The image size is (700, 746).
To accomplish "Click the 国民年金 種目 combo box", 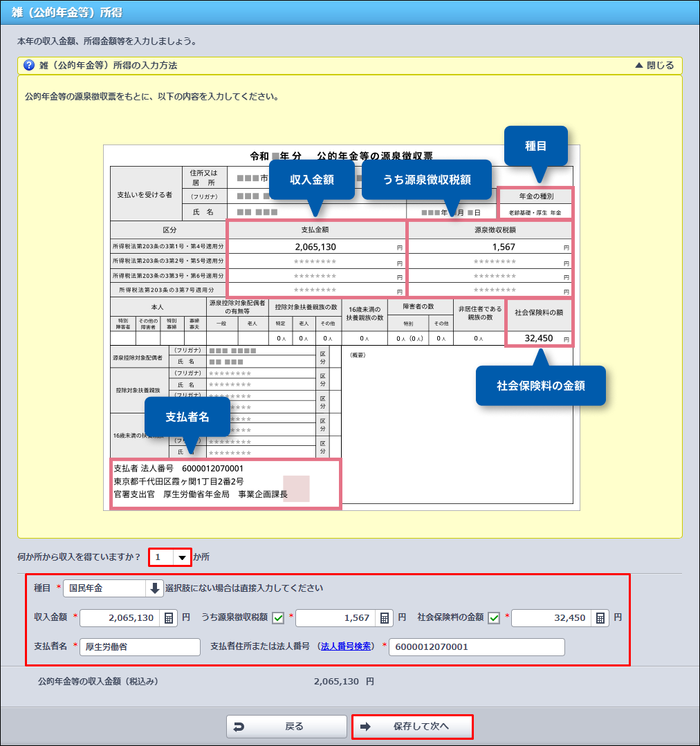I will (104, 588).
